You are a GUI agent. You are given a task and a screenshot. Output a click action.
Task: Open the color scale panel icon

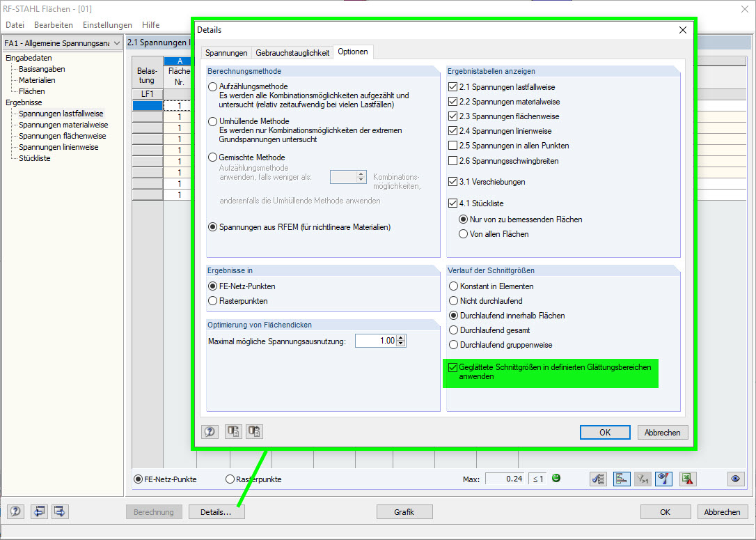663,479
